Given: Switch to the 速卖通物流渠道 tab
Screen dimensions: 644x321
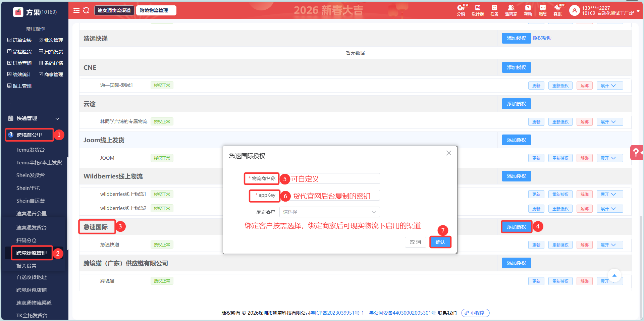Looking at the screenshot, I should (x=114, y=10).
